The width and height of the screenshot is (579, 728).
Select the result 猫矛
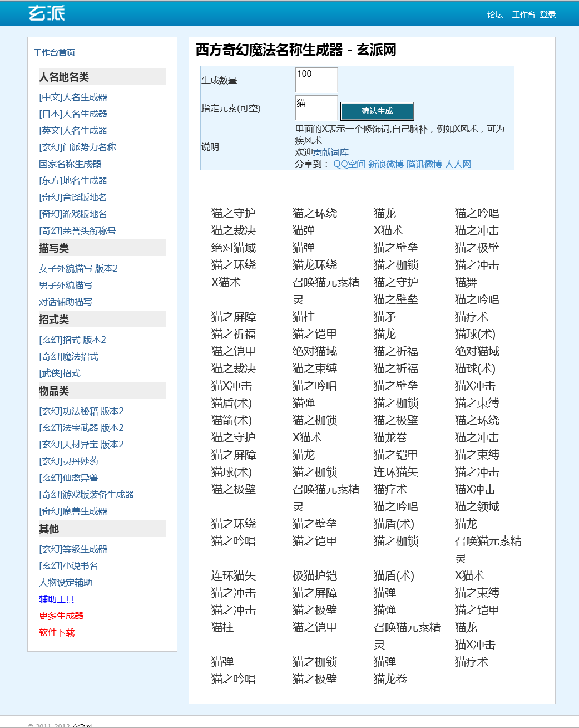pyautogui.click(x=385, y=317)
